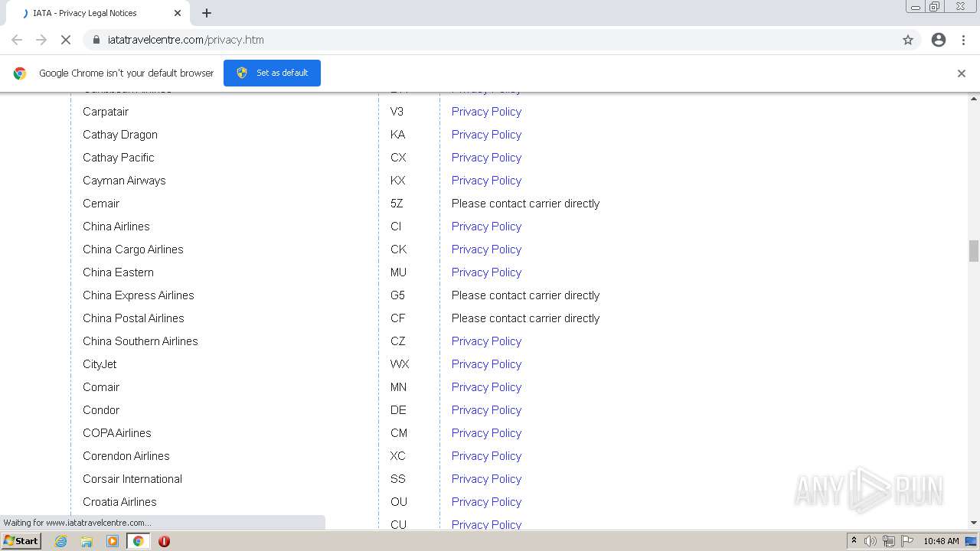The height and width of the screenshot is (551, 980).
Task: Select the IATA - Privacy Legal Notices tab
Action: pos(100,13)
